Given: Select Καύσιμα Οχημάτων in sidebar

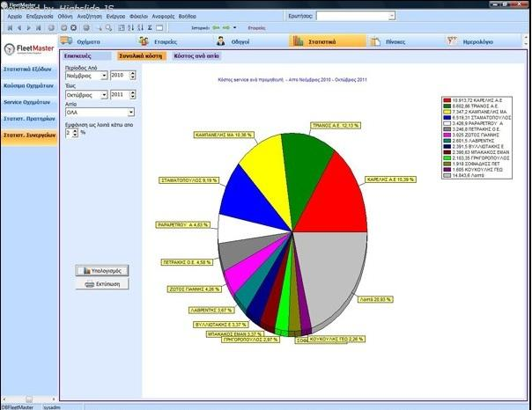Looking at the screenshot, I should (29, 85).
